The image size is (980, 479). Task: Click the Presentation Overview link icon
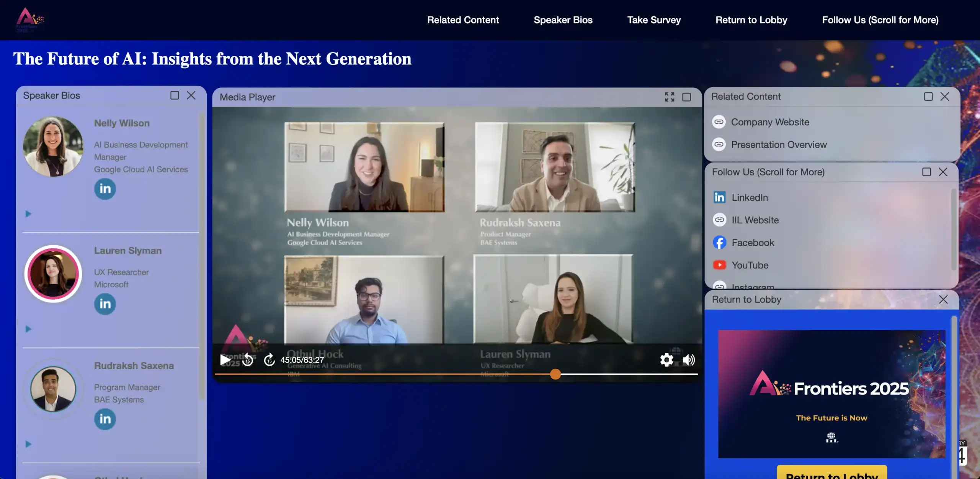(719, 144)
